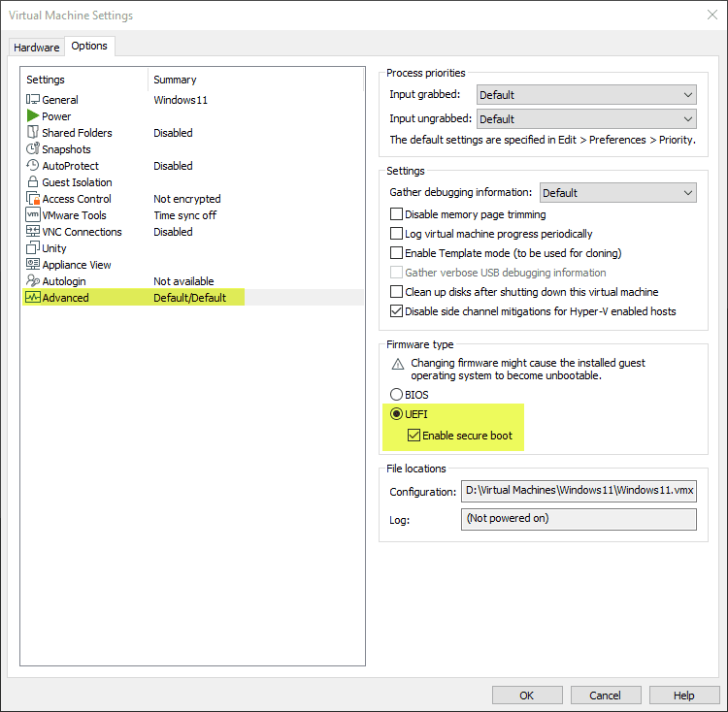
Task: Click the 'Not available' summary value
Action: tap(183, 281)
